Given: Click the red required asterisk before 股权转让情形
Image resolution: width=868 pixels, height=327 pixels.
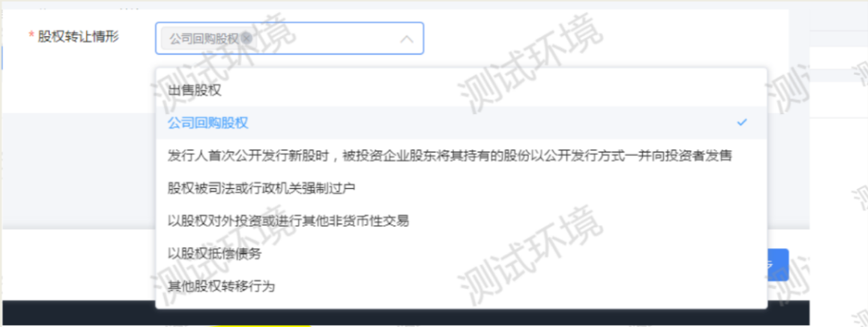Looking at the screenshot, I should coord(31,36).
